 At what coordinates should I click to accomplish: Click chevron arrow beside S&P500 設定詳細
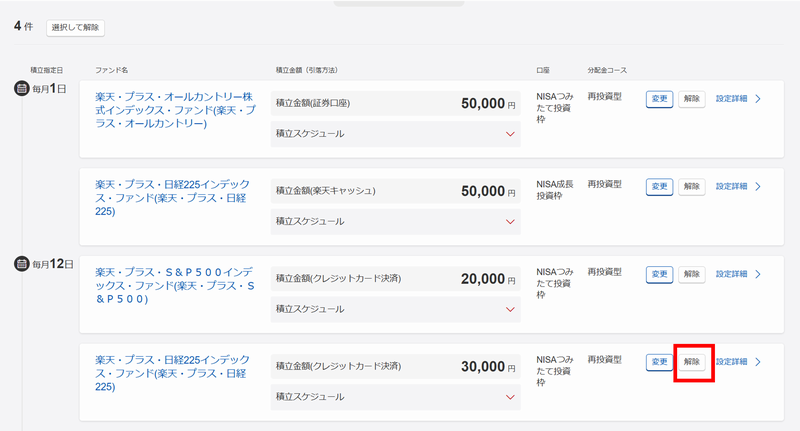tap(758, 274)
